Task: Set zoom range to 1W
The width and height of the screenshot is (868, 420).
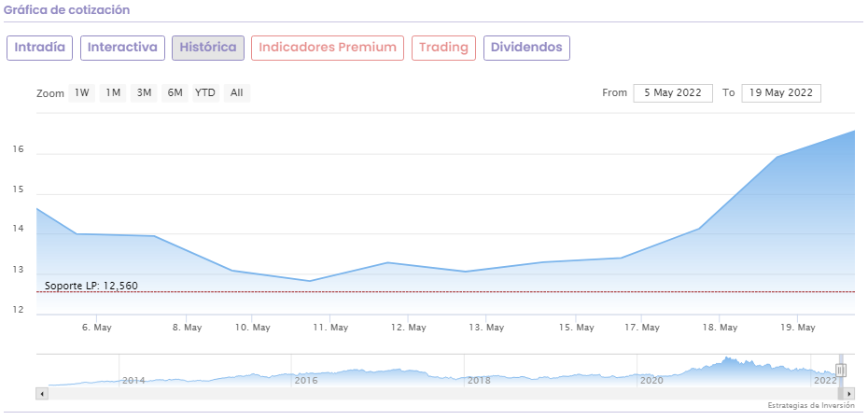Action: (82, 92)
